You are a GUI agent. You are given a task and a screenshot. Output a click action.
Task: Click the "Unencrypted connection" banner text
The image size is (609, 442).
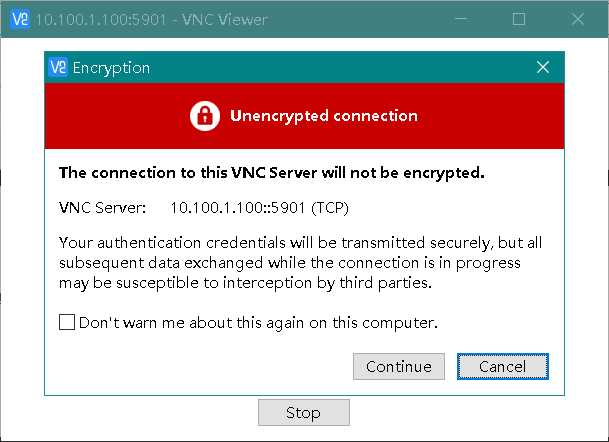click(324, 116)
